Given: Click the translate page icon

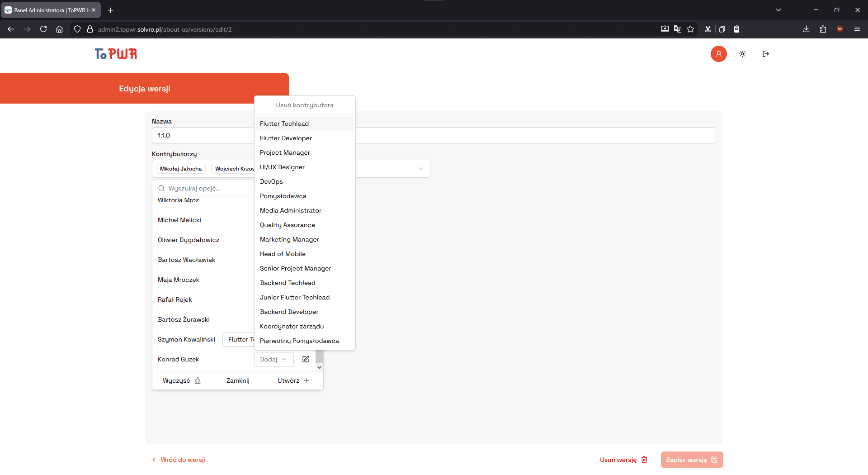Looking at the screenshot, I should [x=678, y=29].
